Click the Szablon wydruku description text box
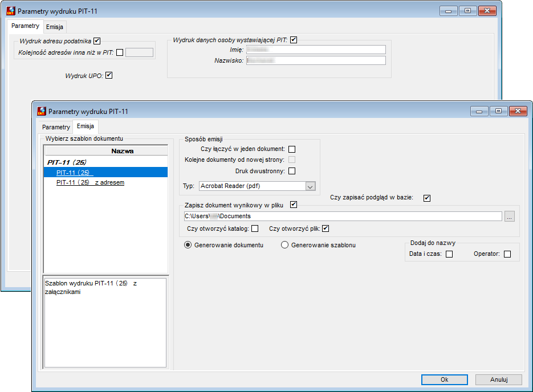This screenshot has height=392, width=533. click(x=105, y=322)
